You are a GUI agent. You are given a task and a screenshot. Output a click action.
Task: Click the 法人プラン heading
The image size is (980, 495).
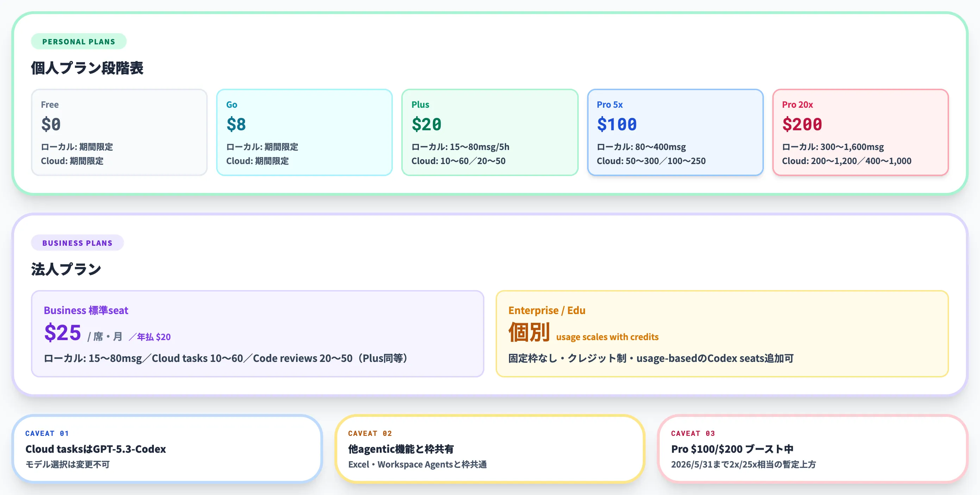(66, 269)
